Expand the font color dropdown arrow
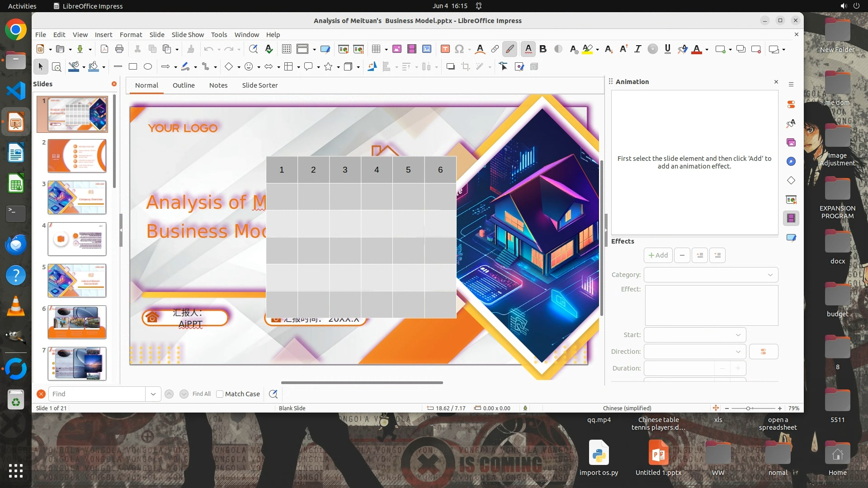The width and height of the screenshot is (868, 488). [707, 50]
